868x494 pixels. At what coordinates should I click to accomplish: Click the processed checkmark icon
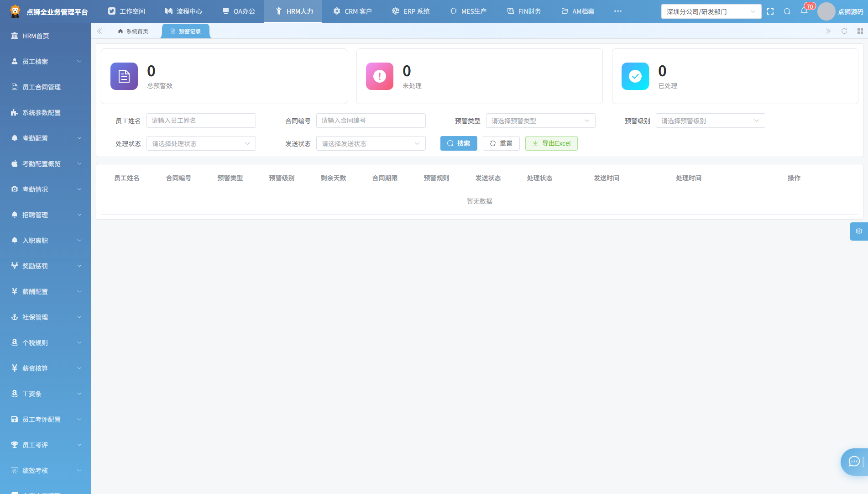[x=635, y=76]
